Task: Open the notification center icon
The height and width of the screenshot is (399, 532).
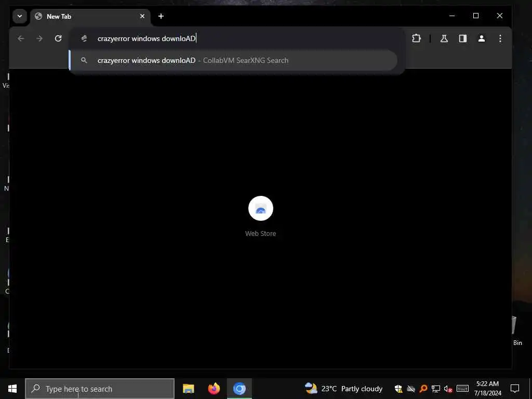Action: (x=515, y=389)
